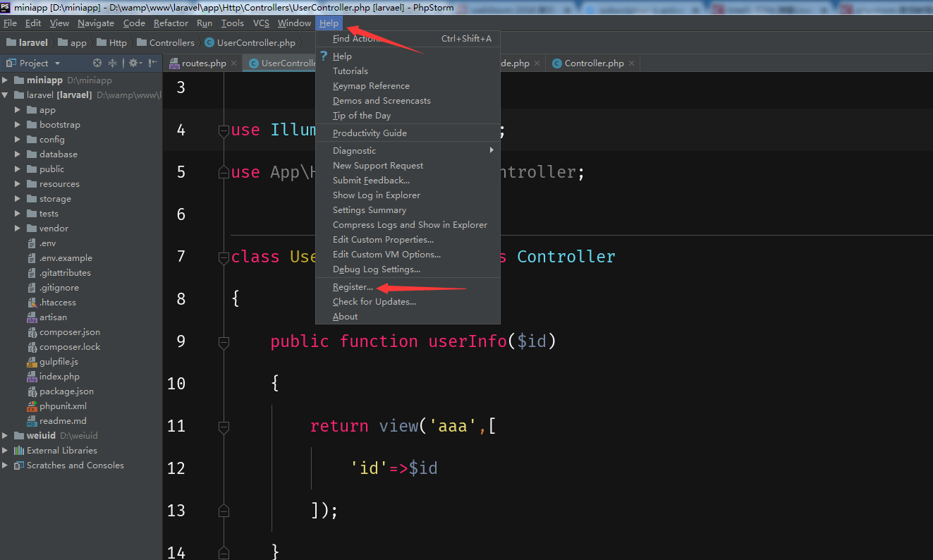This screenshot has height=560, width=933.
Task: Click the PhpStorm logo in title bar
Action: [6, 7]
